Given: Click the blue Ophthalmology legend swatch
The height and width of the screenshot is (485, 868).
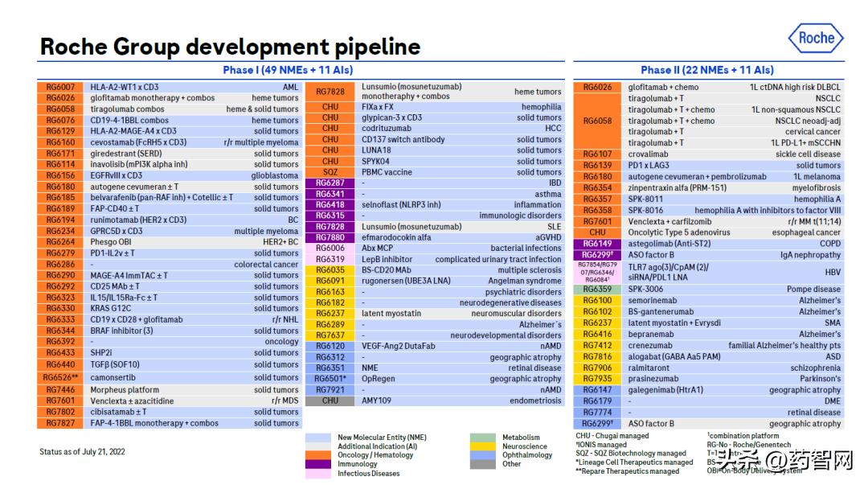Looking at the screenshot, I should [484, 455].
